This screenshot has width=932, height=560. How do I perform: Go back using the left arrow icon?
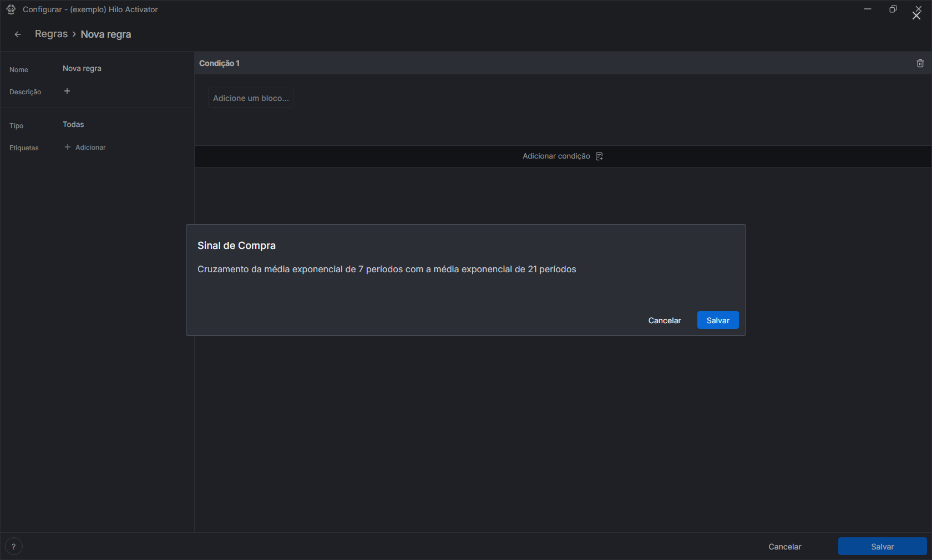pyautogui.click(x=18, y=34)
